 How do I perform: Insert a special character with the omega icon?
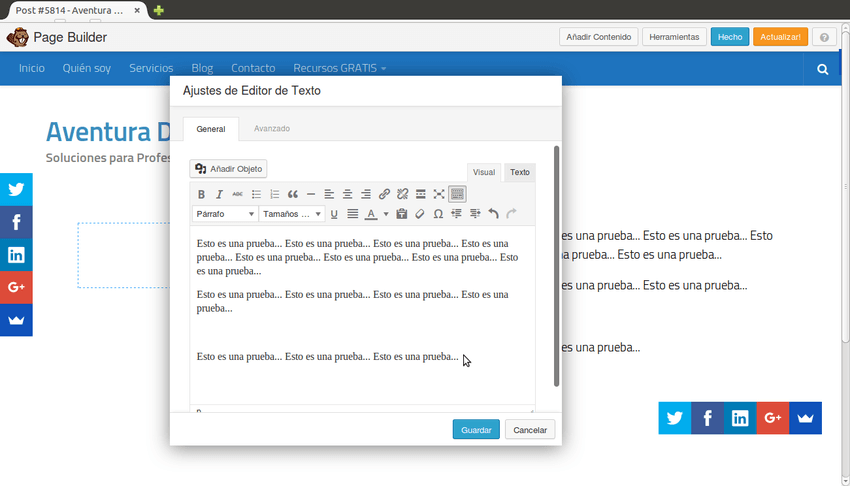[438, 214]
